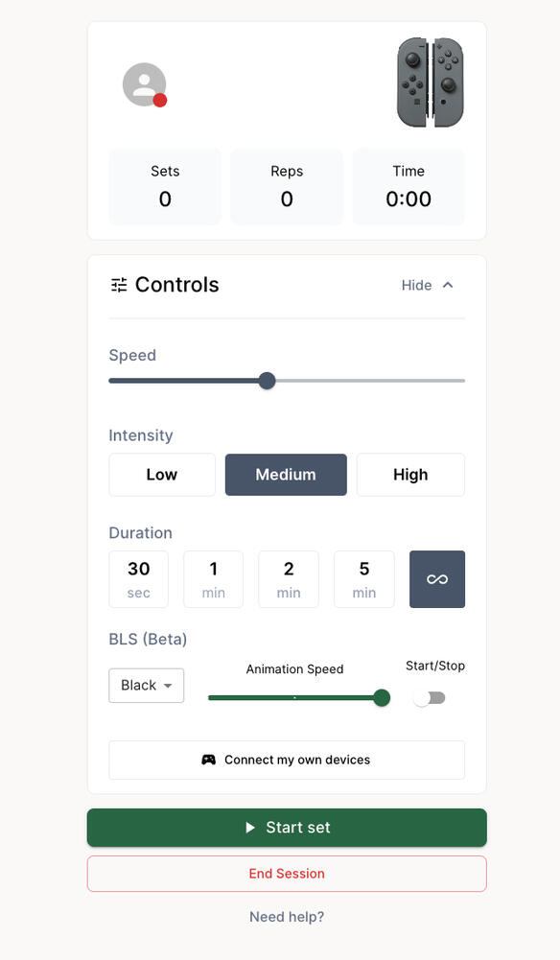560x960 pixels.
Task: Open the Need help? link
Action: coord(287,917)
